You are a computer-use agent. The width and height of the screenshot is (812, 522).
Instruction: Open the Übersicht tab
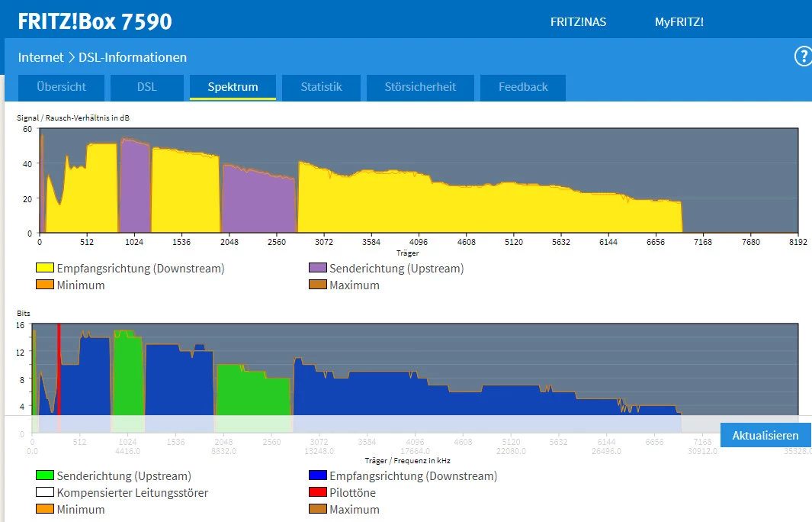(x=62, y=87)
